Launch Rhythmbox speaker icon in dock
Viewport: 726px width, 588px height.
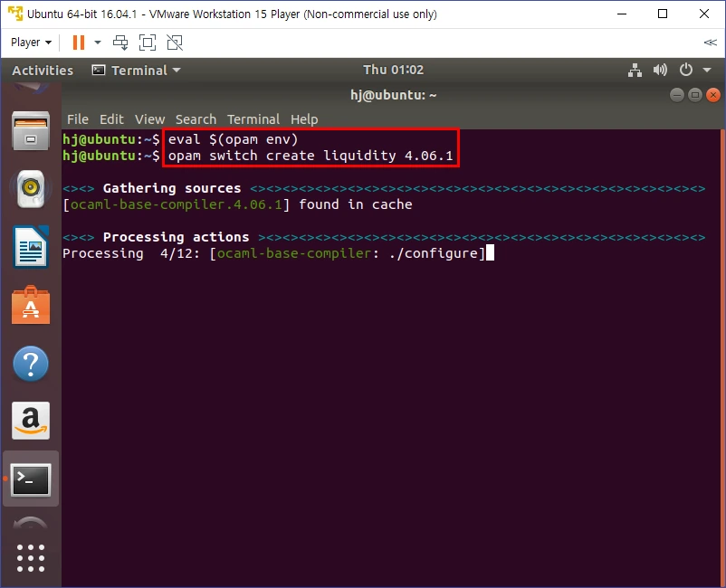(x=31, y=189)
